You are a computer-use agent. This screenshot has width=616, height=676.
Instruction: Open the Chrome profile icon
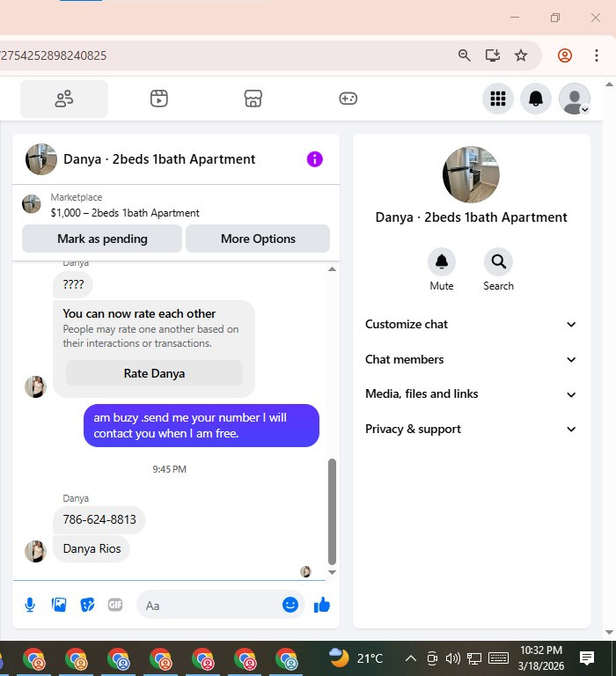565,55
